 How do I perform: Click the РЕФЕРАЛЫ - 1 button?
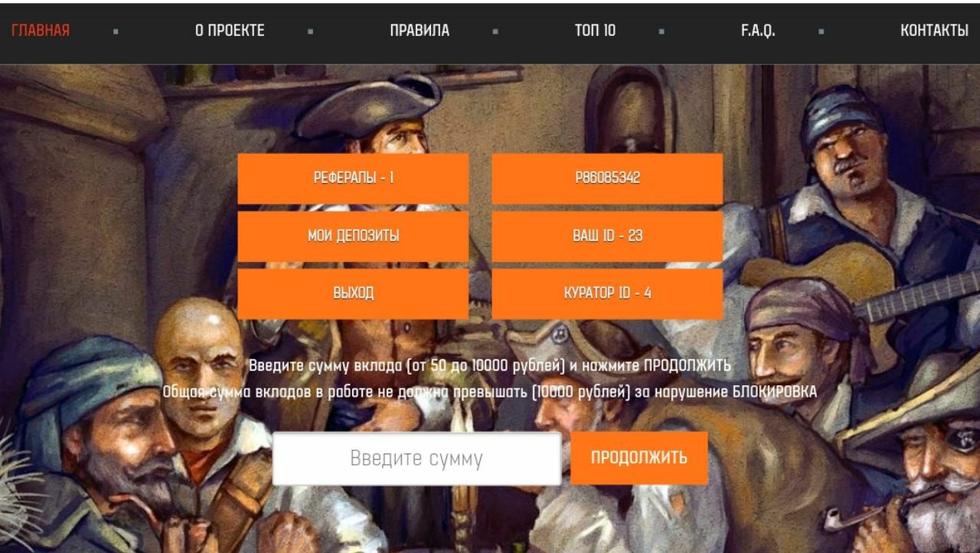353,178
